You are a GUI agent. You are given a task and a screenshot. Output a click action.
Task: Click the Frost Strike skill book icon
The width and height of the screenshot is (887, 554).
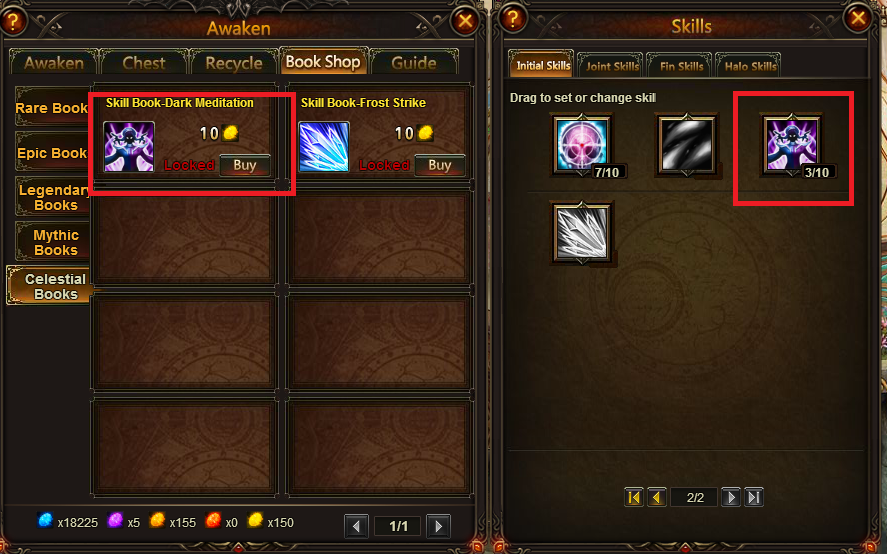click(324, 147)
